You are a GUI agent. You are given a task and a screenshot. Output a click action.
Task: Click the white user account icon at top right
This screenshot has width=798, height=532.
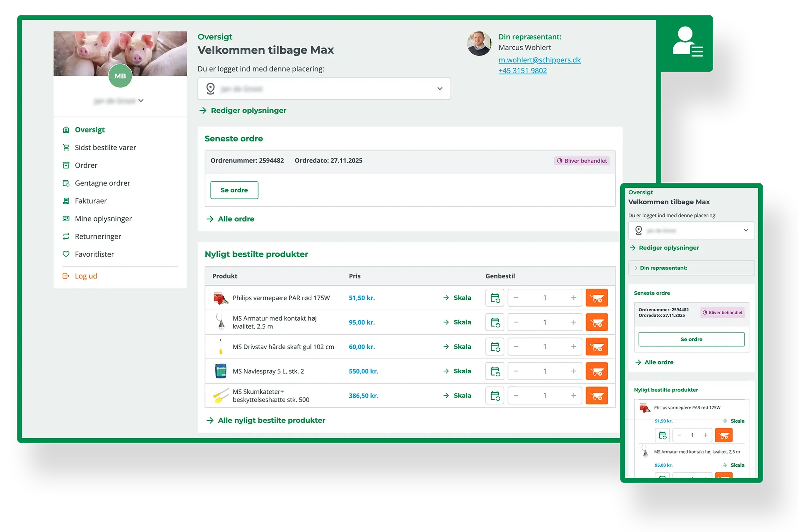tap(687, 42)
